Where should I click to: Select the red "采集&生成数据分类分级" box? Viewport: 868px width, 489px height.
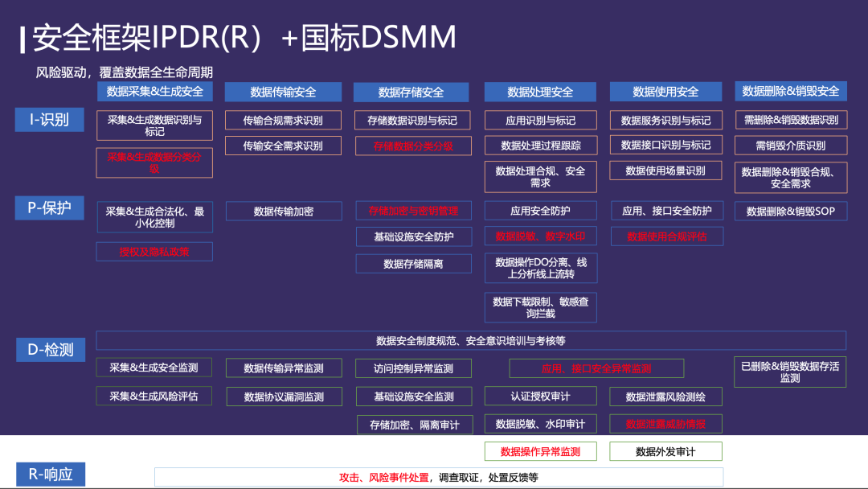pos(154,162)
